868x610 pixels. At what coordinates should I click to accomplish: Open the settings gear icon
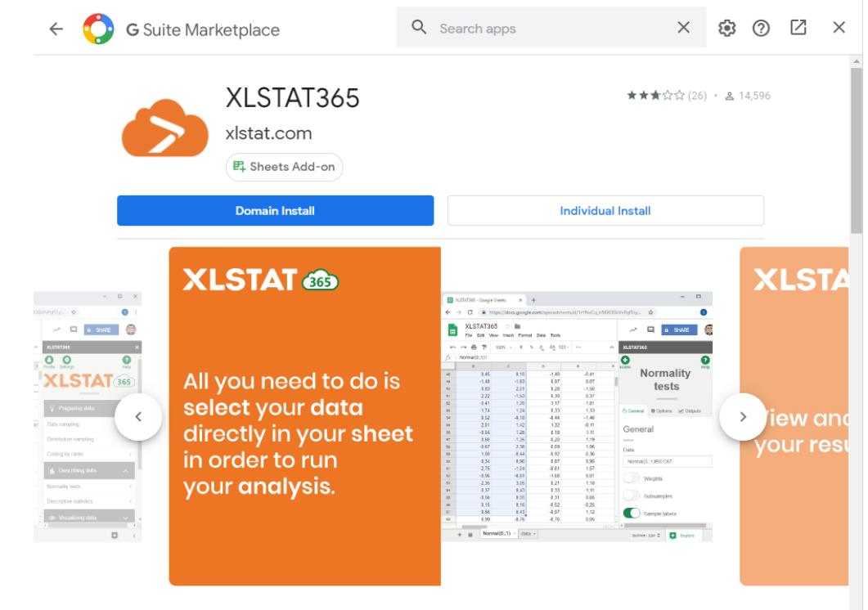click(726, 29)
